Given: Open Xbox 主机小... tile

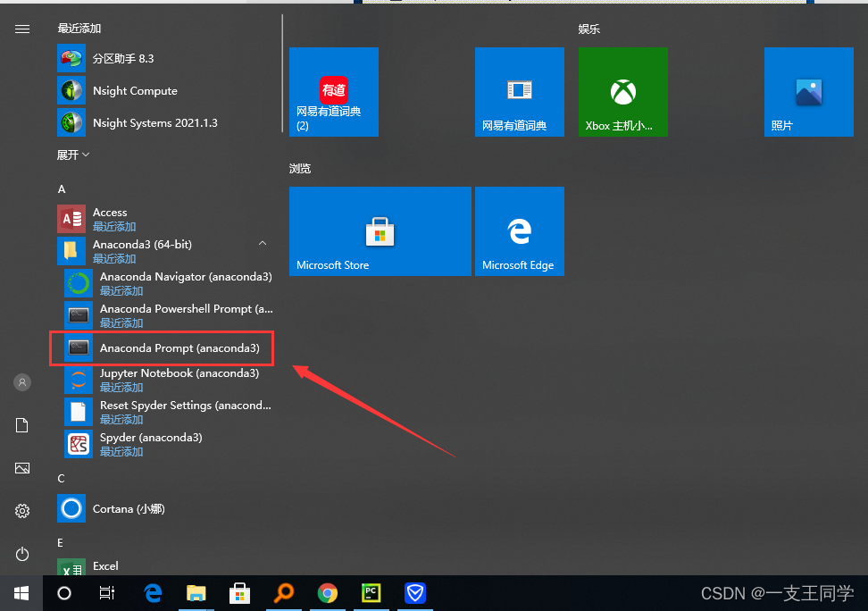Looking at the screenshot, I should (622, 92).
